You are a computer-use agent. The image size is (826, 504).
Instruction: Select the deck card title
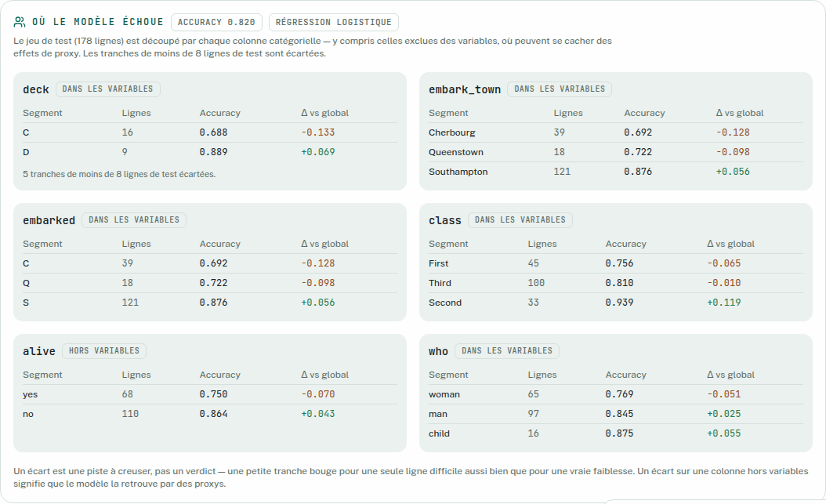[36, 89]
